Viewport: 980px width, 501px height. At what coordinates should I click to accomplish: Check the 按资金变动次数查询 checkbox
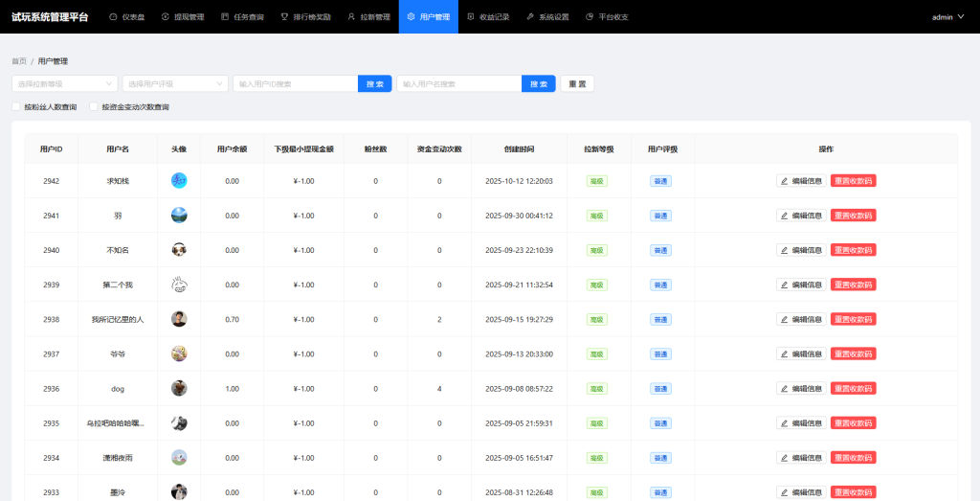click(94, 107)
